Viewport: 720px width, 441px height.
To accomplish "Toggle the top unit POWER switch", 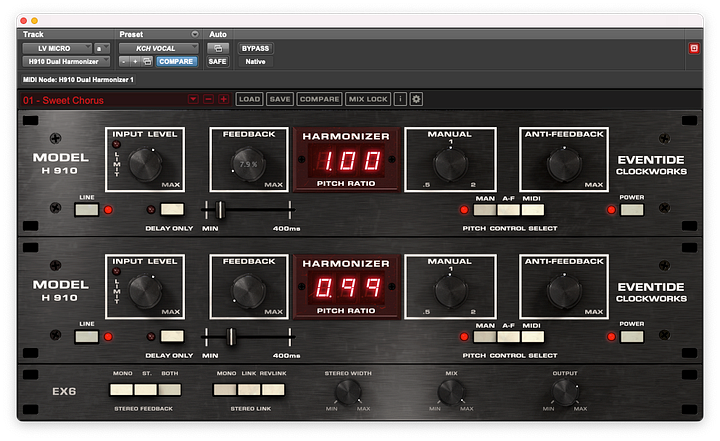I will click(x=632, y=210).
